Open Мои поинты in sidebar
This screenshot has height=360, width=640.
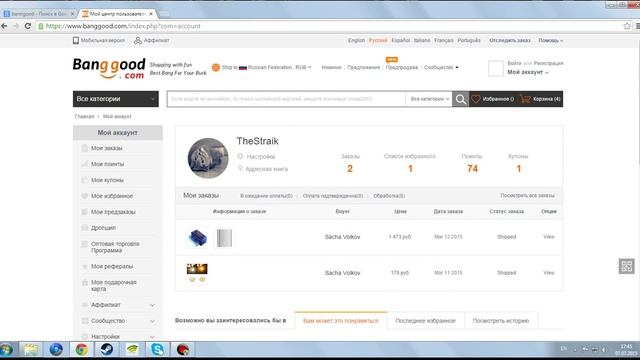[107, 164]
